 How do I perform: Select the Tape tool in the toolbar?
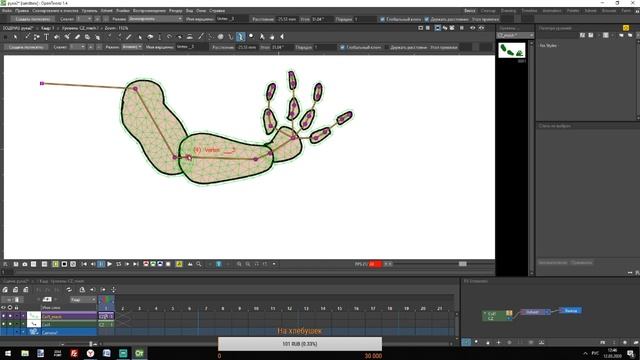click(87, 37)
